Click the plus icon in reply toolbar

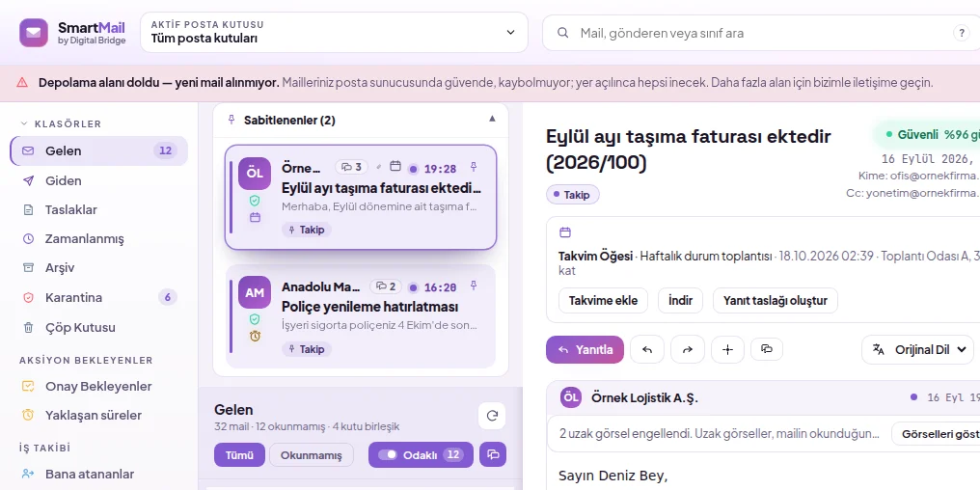point(727,349)
